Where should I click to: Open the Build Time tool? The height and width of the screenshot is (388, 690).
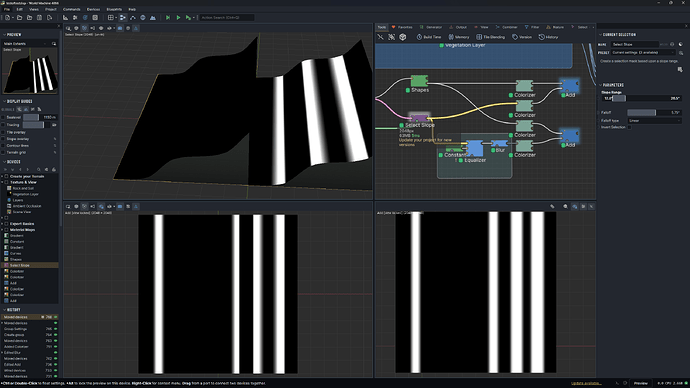tap(429, 37)
